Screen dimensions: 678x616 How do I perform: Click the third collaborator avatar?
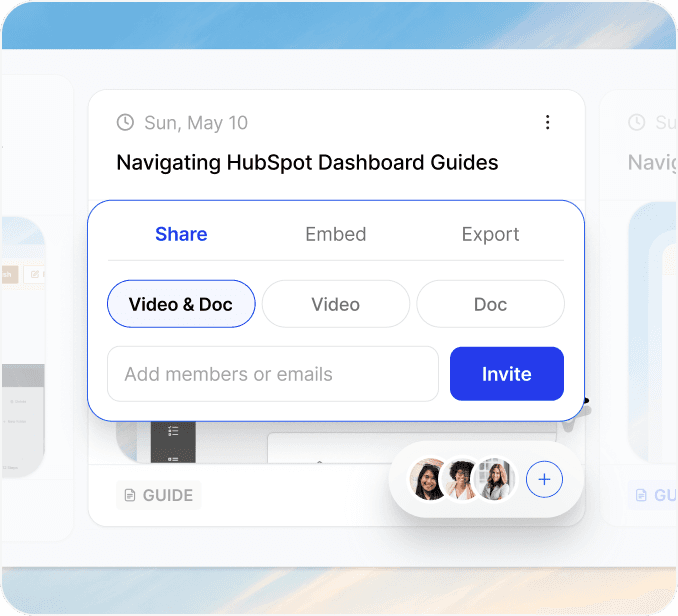[495, 479]
